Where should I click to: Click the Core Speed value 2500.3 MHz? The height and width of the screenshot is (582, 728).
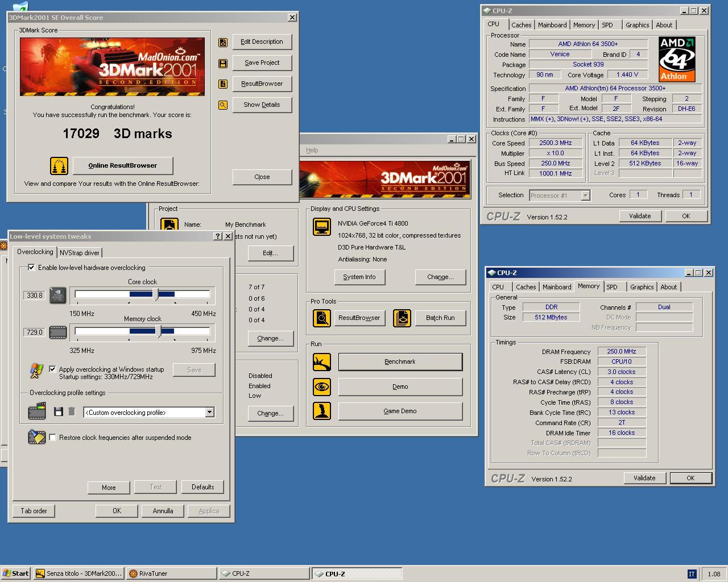(x=556, y=143)
